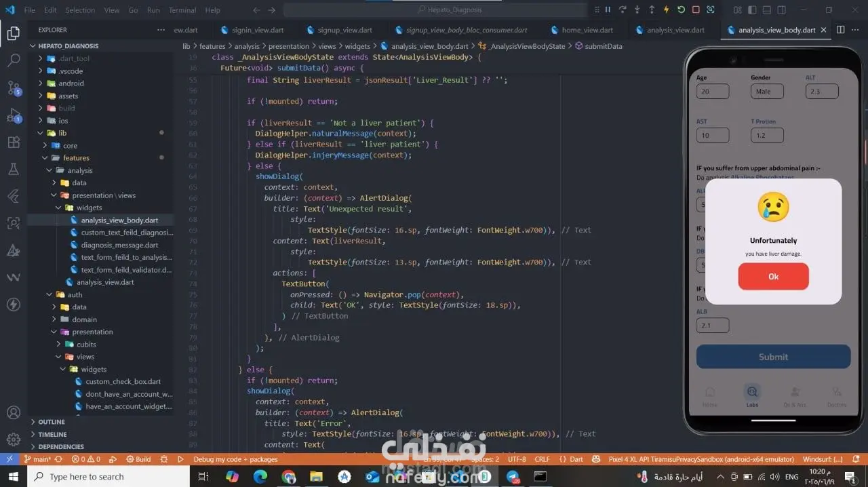The image size is (868, 487).
Task: Open Flutter widget inspector icon
Action: point(711,9)
